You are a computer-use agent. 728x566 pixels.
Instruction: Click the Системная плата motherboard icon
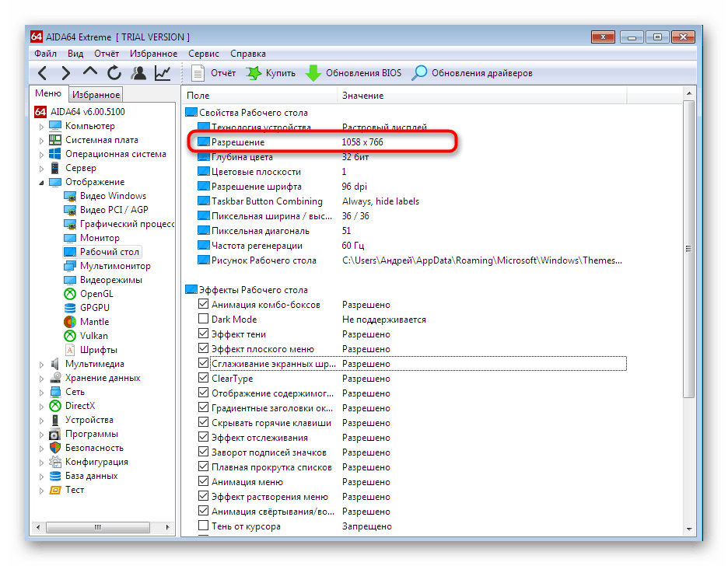54,140
